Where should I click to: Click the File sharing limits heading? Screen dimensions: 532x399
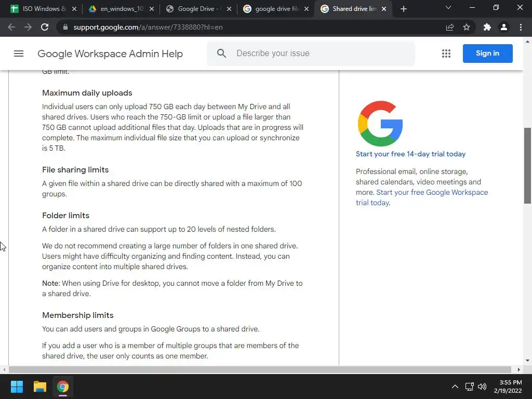click(75, 170)
